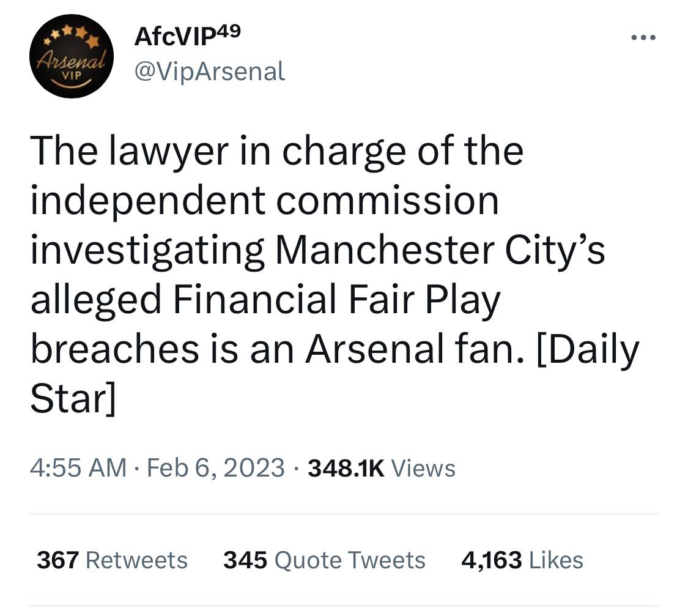This screenshot has height=616, width=688.
Task: Click 'Manchester City's' in the tweet text
Action: [x=440, y=250]
